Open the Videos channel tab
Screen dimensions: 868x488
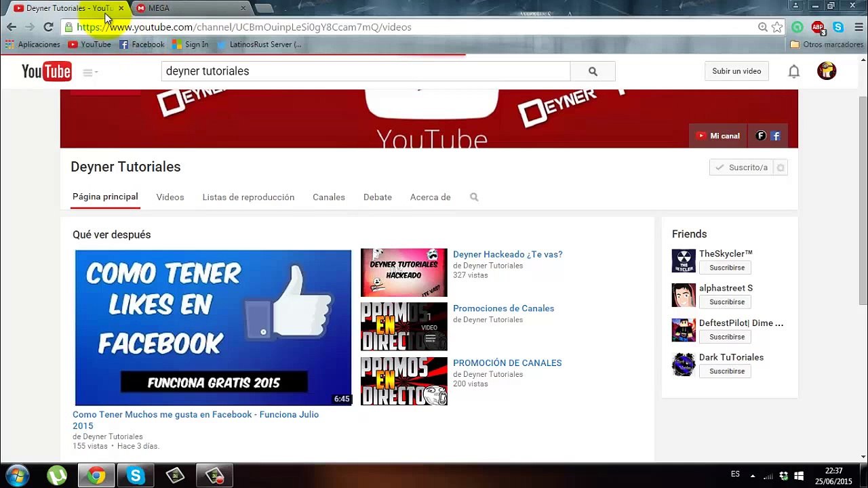click(170, 197)
